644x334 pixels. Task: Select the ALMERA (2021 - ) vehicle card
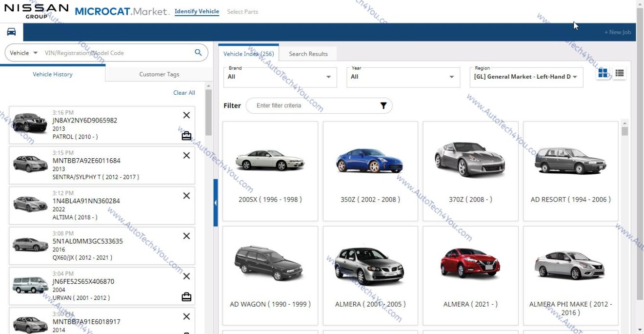tap(470, 276)
